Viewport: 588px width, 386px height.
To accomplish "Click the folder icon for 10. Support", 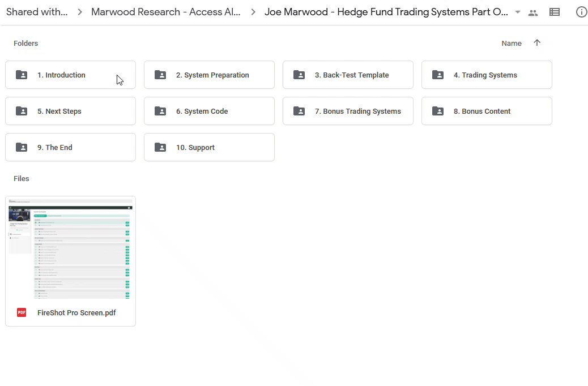I will [x=160, y=147].
